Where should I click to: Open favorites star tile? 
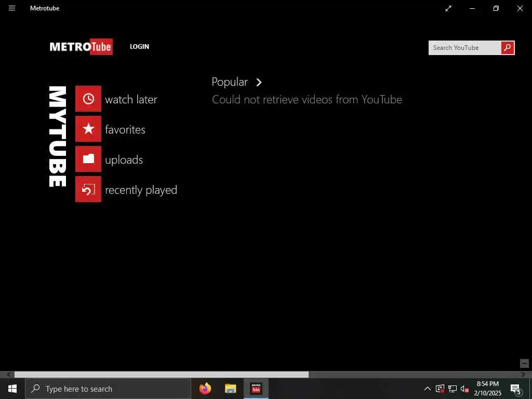coord(88,129)
